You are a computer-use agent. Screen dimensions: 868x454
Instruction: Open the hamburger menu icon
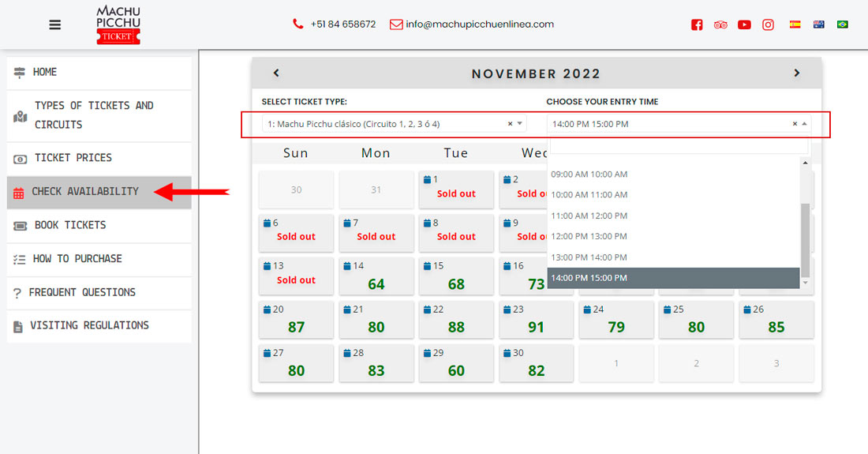(54, 24)
